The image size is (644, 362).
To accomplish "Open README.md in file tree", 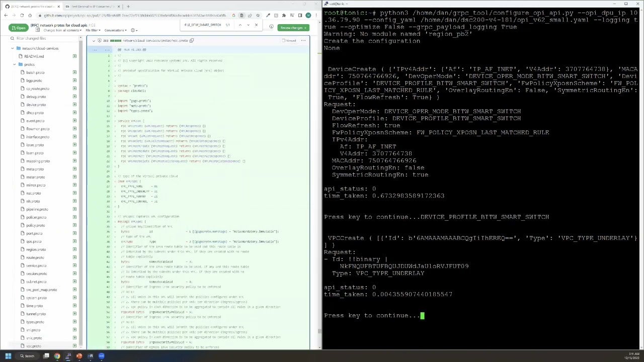I will (34, 56).
